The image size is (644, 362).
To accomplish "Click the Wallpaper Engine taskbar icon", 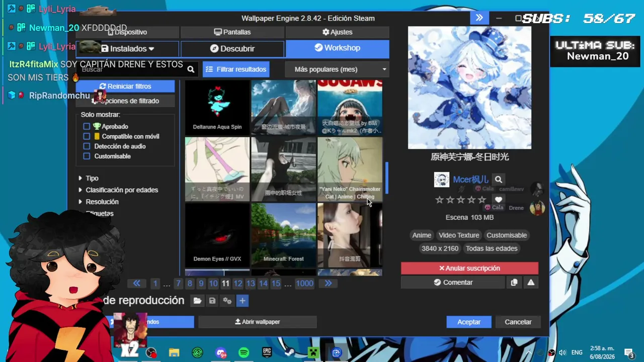I will [337, 353].
